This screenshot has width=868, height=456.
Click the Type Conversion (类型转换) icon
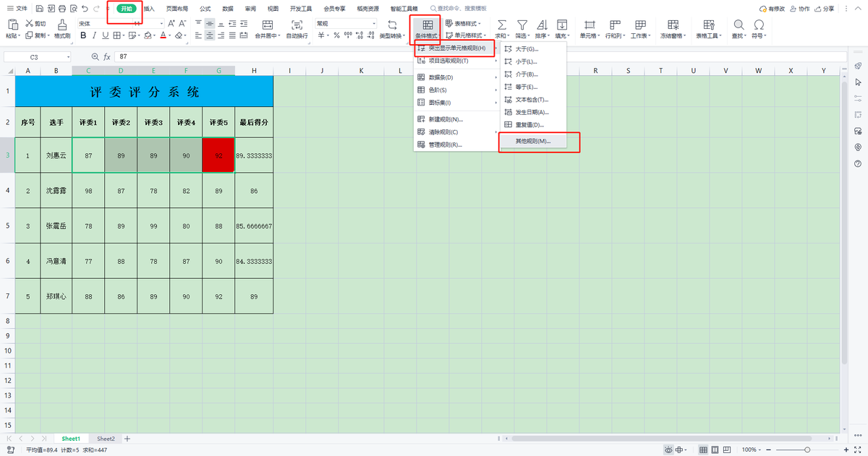click(392, 24)
